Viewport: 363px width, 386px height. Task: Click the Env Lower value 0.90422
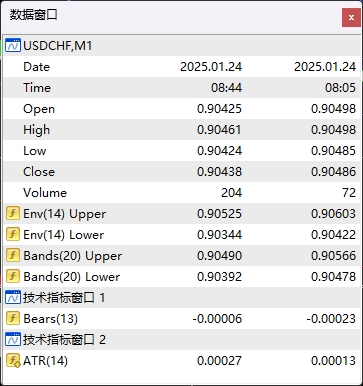[333, 235]
